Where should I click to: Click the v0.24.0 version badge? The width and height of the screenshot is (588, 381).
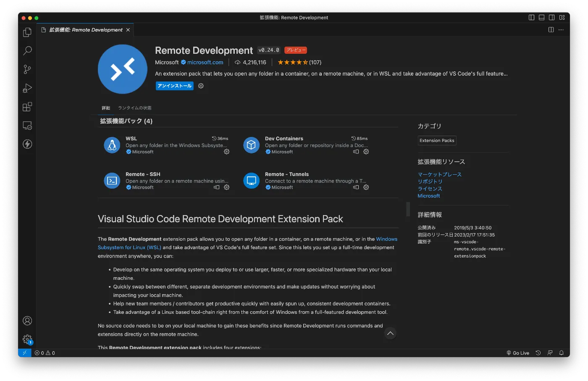(x=269, y=50)
